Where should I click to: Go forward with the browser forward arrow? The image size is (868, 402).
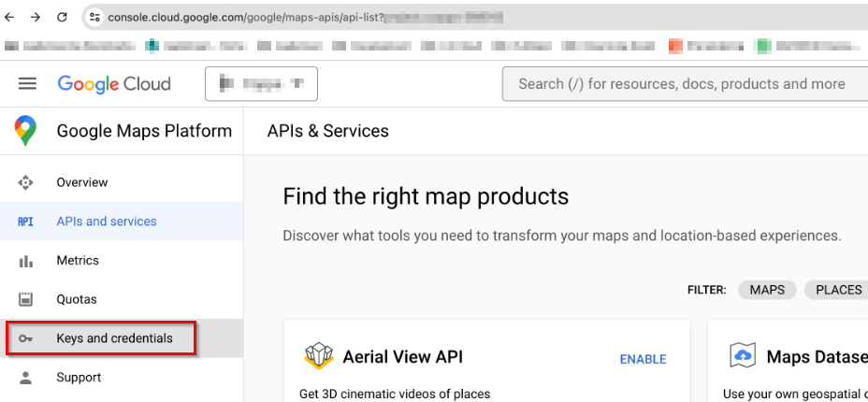(x=36, y=17)
